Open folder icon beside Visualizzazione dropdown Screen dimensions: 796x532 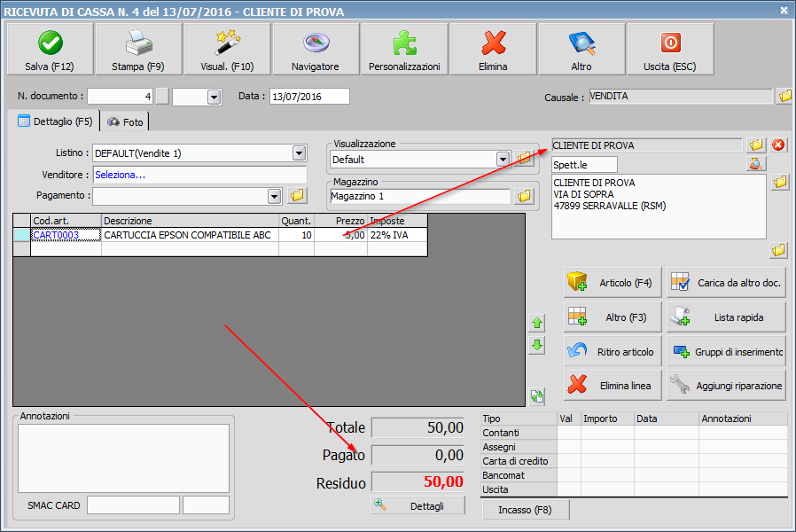point(524,159)
